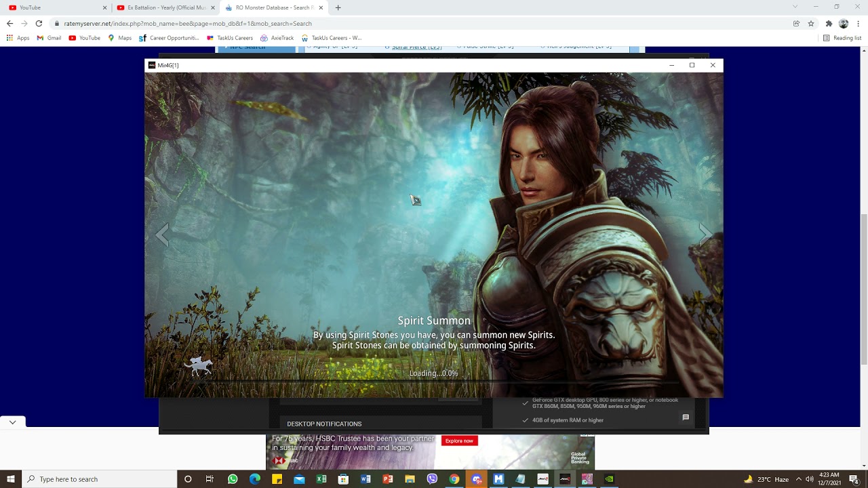Open Viber from the taskbar
The width and height of the screenshot is (868, 488).
tap(432, 479)
